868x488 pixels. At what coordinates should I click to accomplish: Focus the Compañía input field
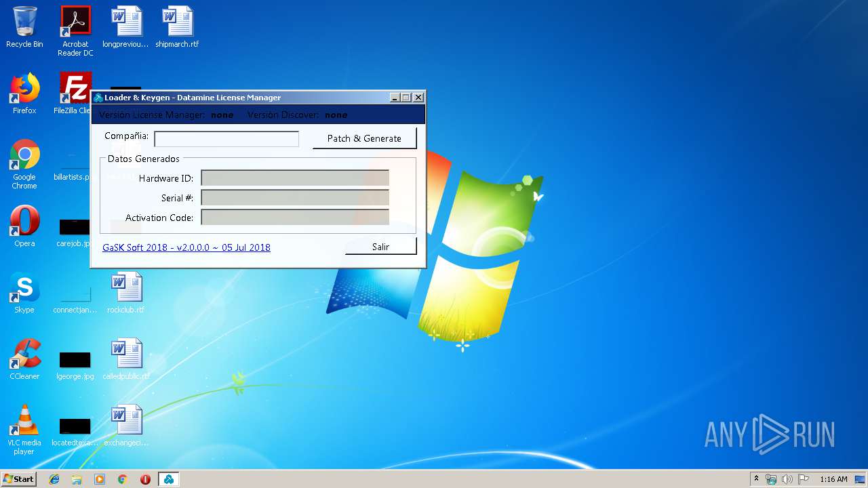point(226,139)
